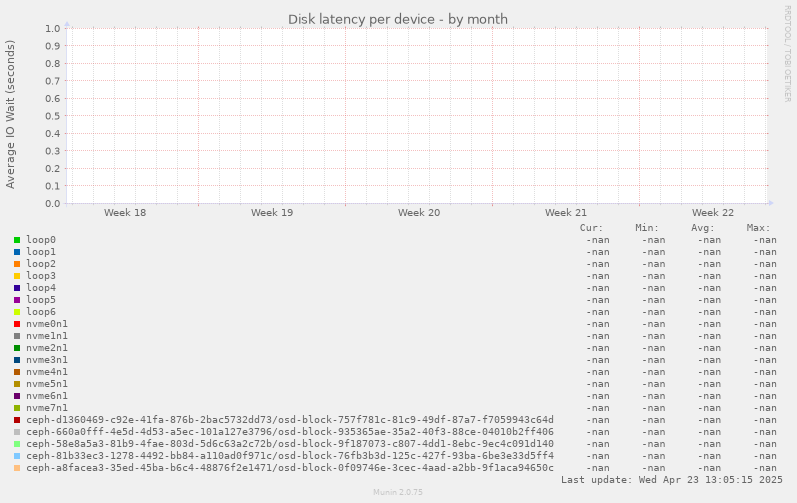This screenshot has height=503, width=797.
Task: Click the 1.0 y-axis value
Action: (53, 28)
